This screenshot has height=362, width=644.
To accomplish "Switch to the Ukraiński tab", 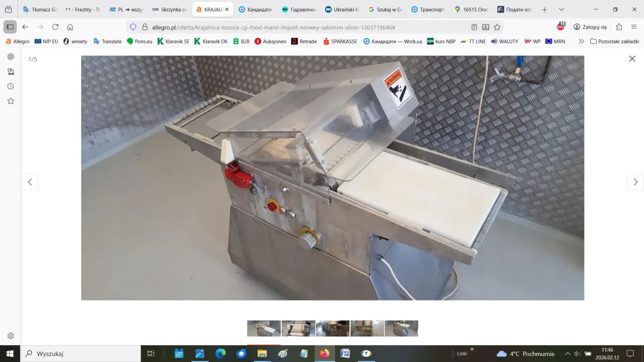I will (342, 9).
